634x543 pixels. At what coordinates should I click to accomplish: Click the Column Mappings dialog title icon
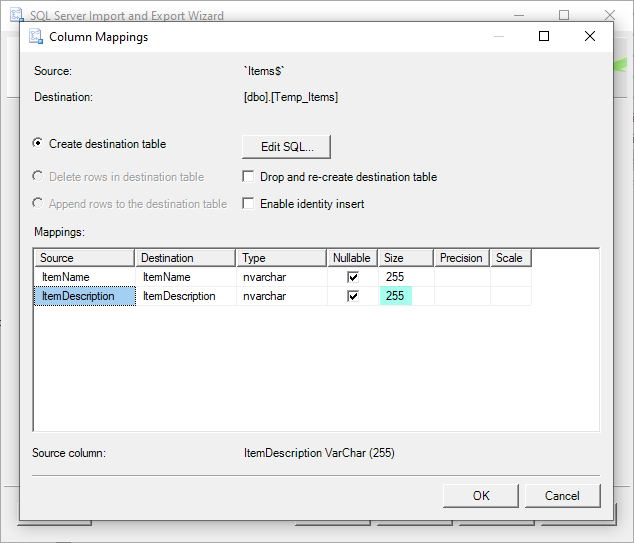point(35,37)
